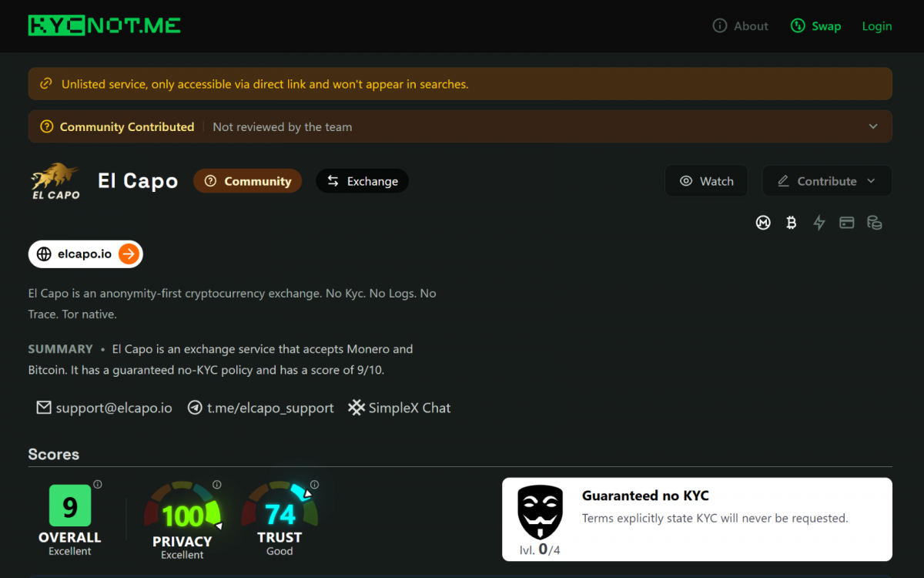This screenshot has height=578, width=924.
Task: Click the Lightning bolt icon
Action: click(819, 223)
